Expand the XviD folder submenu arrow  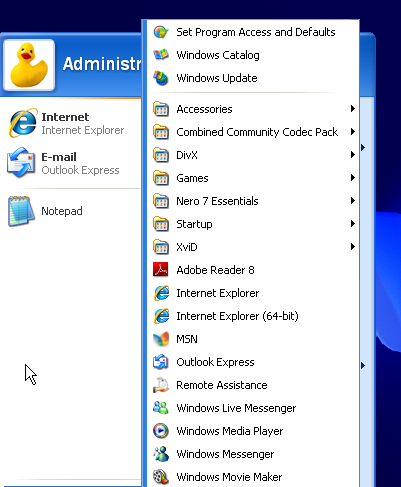pos(353,247)
